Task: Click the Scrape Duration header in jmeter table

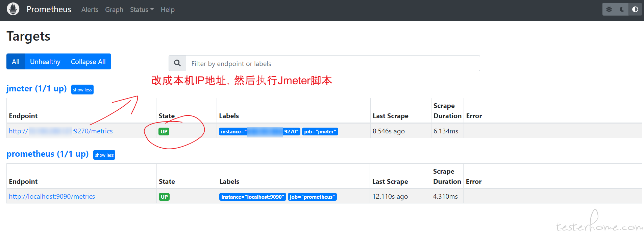Action: pos(447,111)
